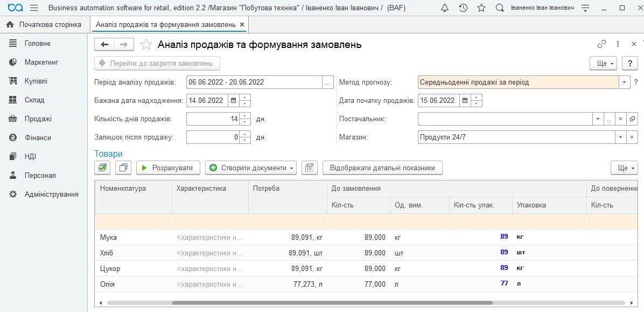Open the notifications bell
Screen dimensions: 644x312
444,8
